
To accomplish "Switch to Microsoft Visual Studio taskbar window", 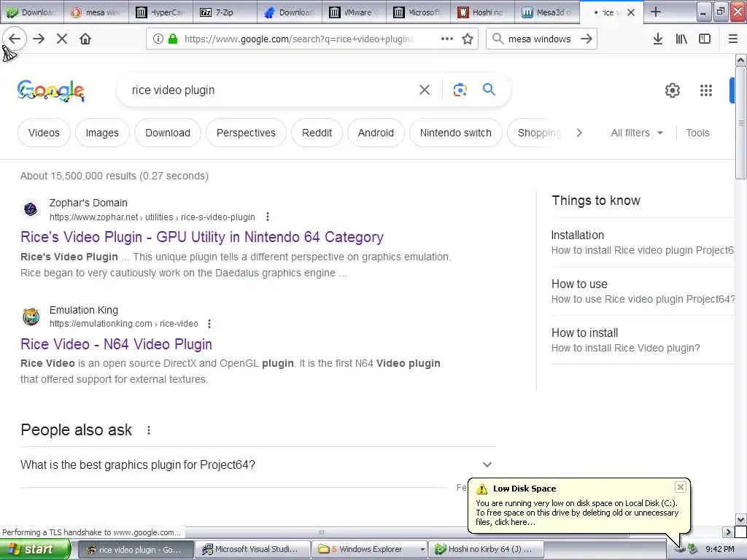I will [x=252, y=549].
